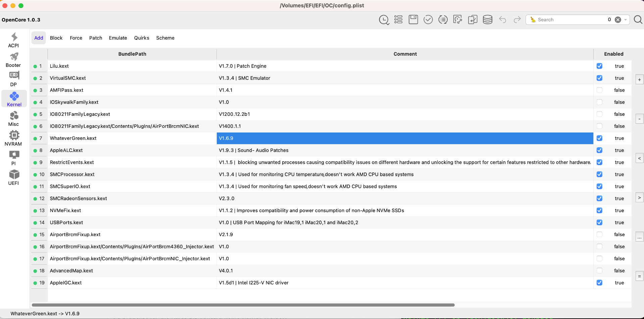
Task: Redo the last undone change
Action: [x=517, y=20]
